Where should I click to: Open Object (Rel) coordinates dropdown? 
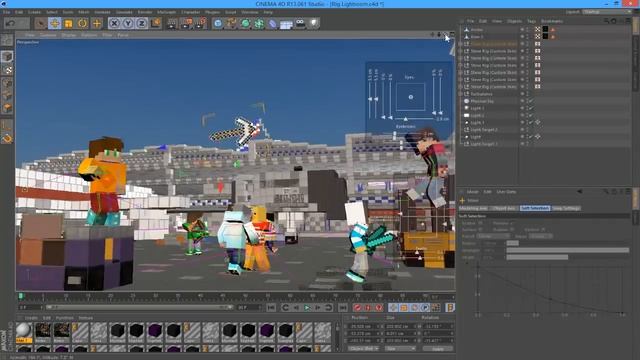[363, 349]
